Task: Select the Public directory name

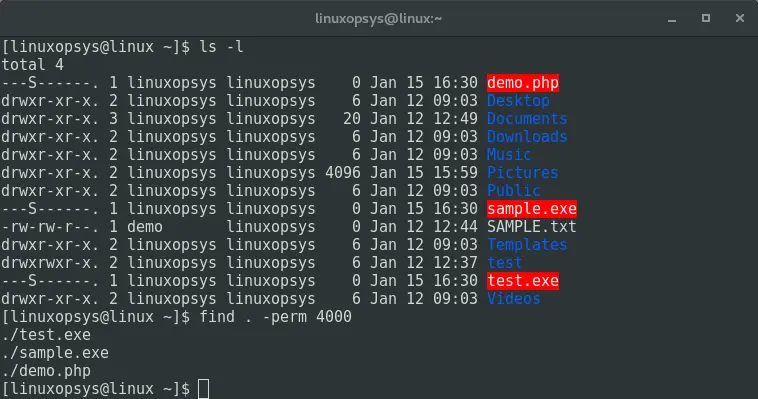Action: tap(514, 191)
